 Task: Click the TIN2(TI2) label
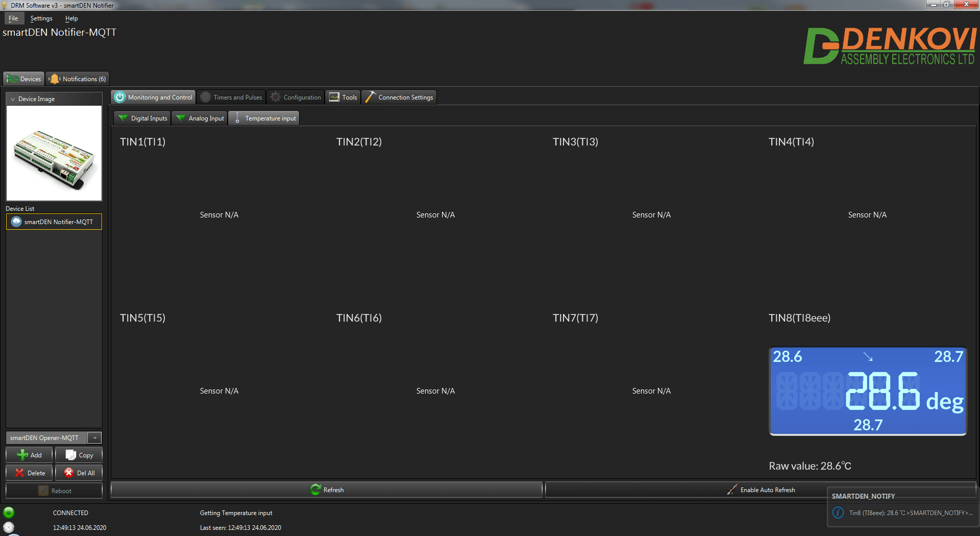pyautogui.click(x=359, y=142)
